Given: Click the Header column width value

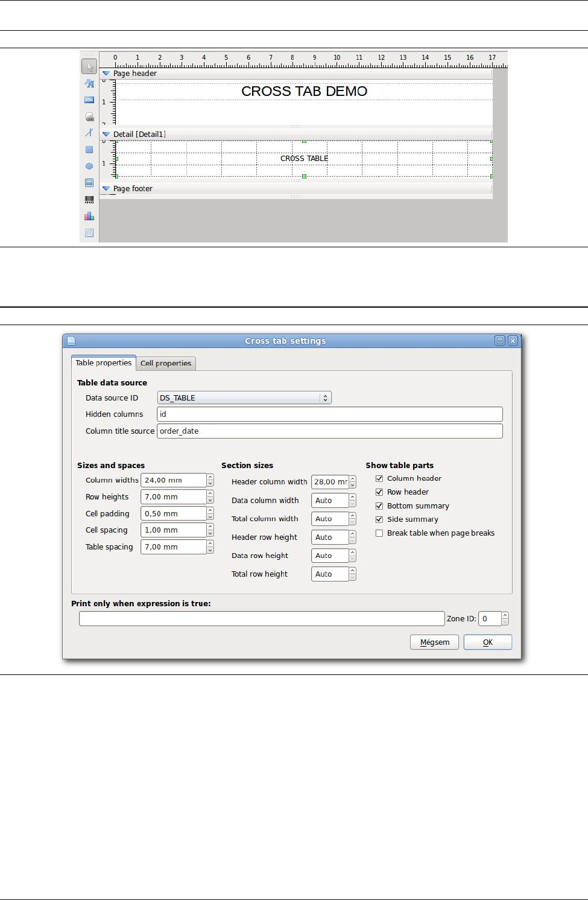Looking at the screenshot, I should tap(330, 482).
